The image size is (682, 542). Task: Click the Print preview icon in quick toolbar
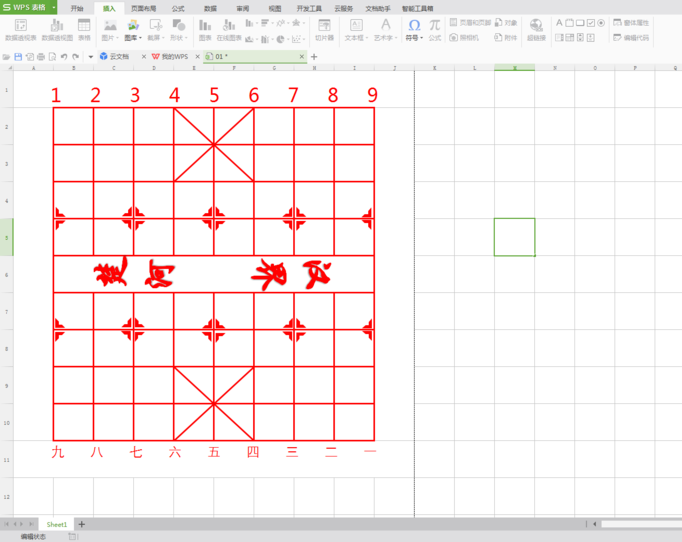[52, 57]
